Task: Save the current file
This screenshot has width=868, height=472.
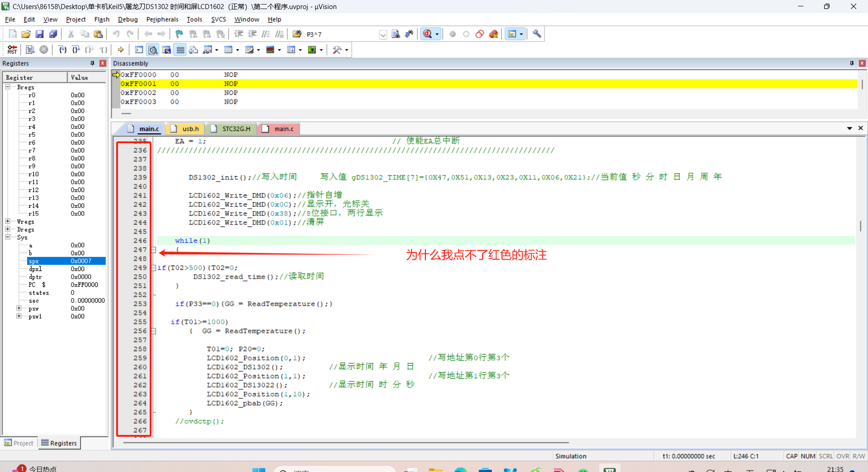Action: [x=39, y=34]
